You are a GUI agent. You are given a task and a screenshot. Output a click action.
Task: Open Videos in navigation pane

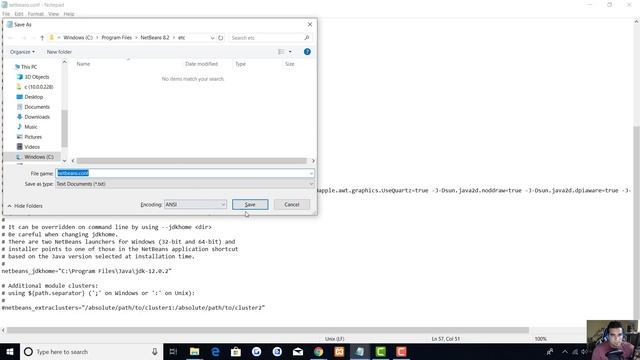pos(32,147)
